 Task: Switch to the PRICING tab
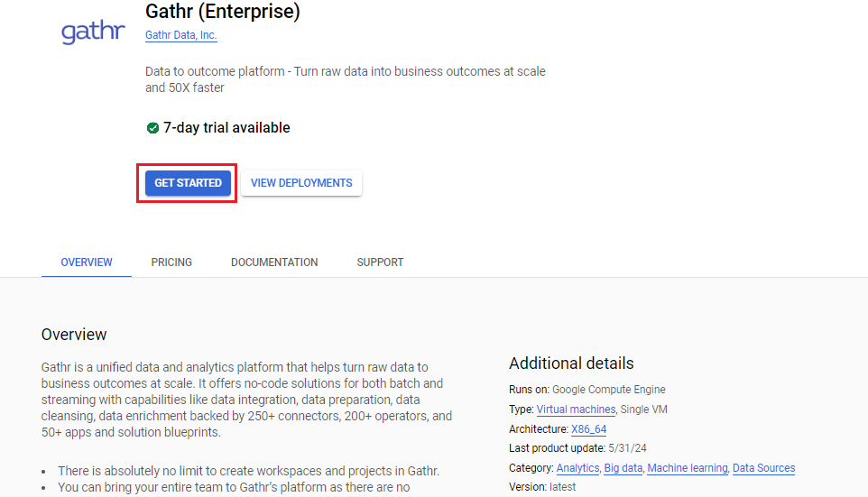pyautogui.click(x=171, y=262)
